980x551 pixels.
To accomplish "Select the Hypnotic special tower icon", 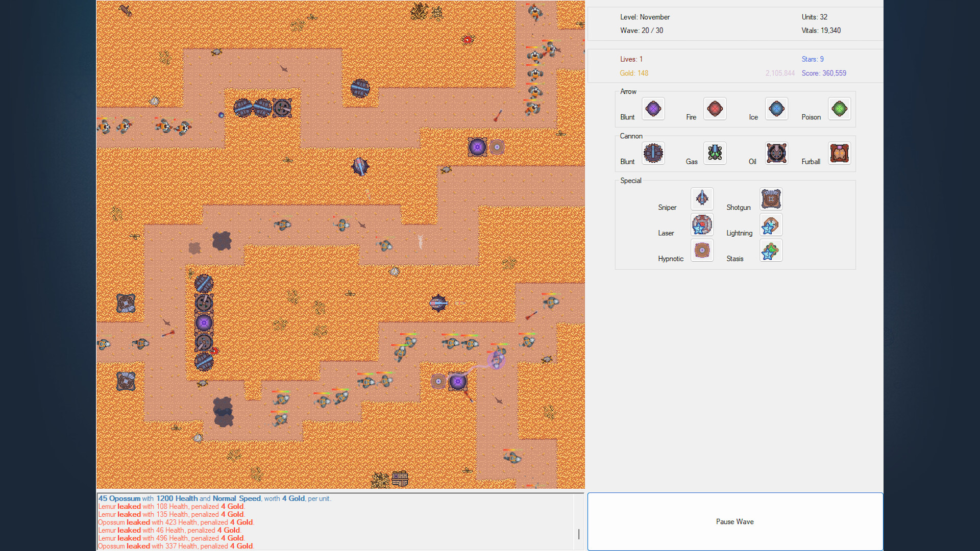I will point(702,251).
